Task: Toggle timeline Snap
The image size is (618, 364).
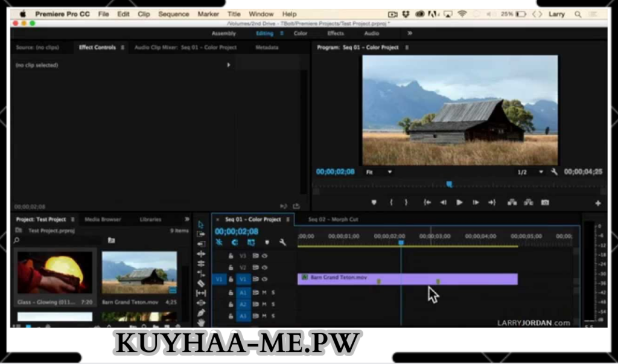Action: coord(235,242)
